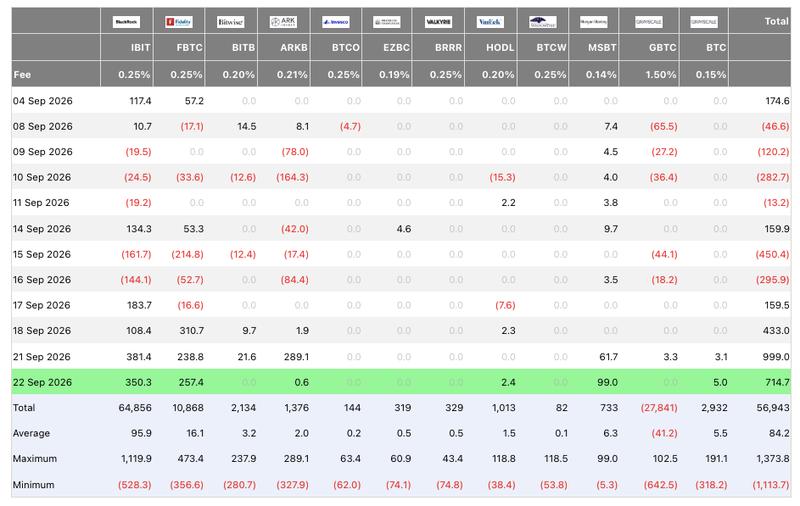The height and width of the screenshot is (506, 800).
Task: Click the Franklin Templeton logo above EZBC
Action: pos(387,22)
